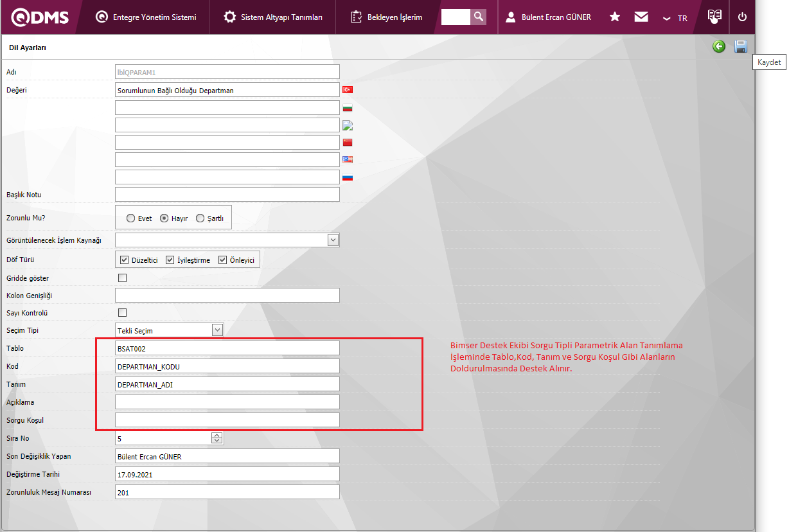Screen dimensions: 789x532
Task: Select the Hayır radio button
Action: pyautogui.click(x=164, y=218)
